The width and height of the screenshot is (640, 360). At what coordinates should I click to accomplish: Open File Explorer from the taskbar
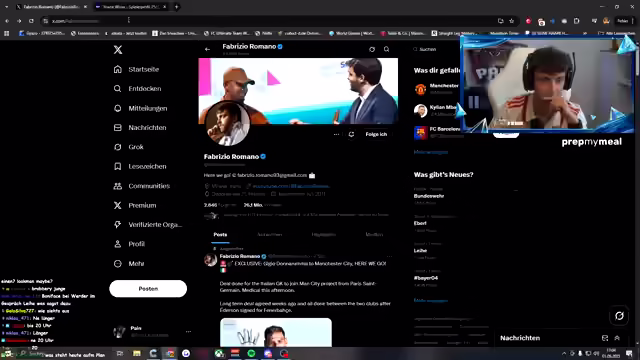[x=136, y=353]
